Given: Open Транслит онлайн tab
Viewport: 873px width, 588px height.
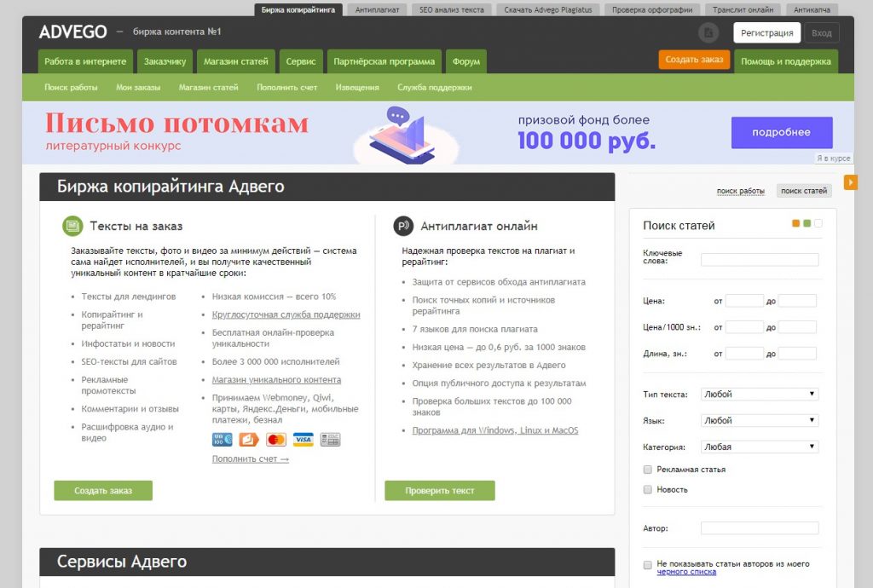Looking at the screenshot, I should [743, 9].
